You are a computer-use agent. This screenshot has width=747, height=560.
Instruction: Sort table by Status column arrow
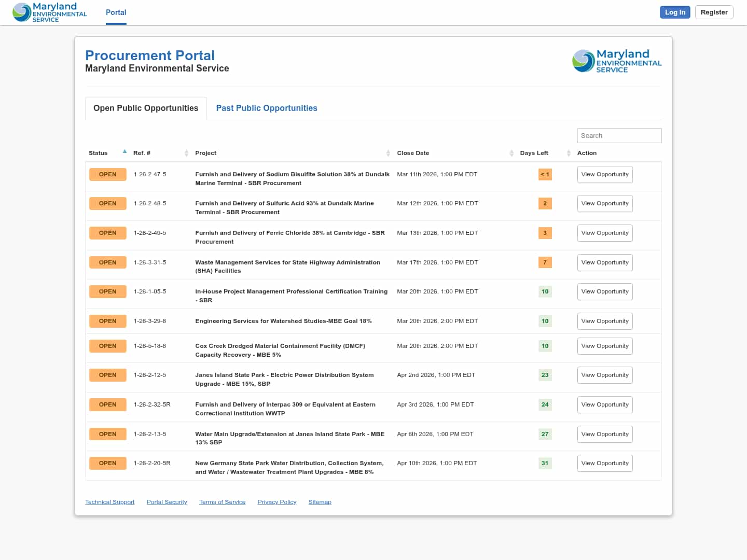coord(125,152)
